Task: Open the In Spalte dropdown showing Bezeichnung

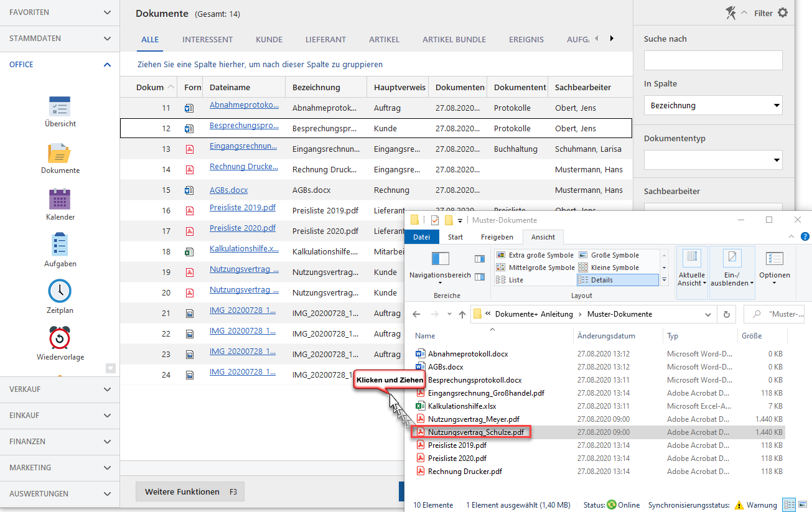Action: [x=713, y=106]
